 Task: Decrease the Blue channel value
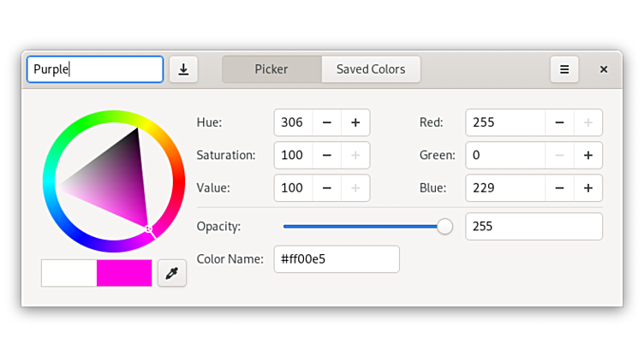point(559,187)
